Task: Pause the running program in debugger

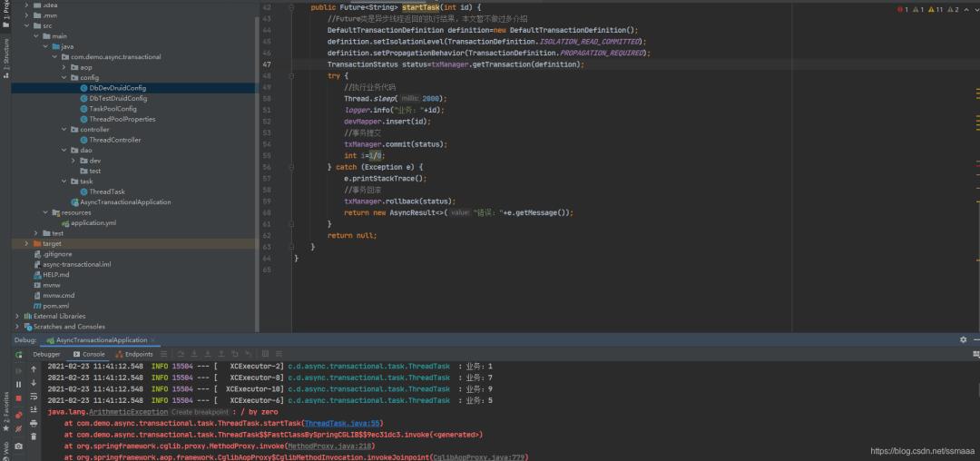Action: (x=18, y=384)
